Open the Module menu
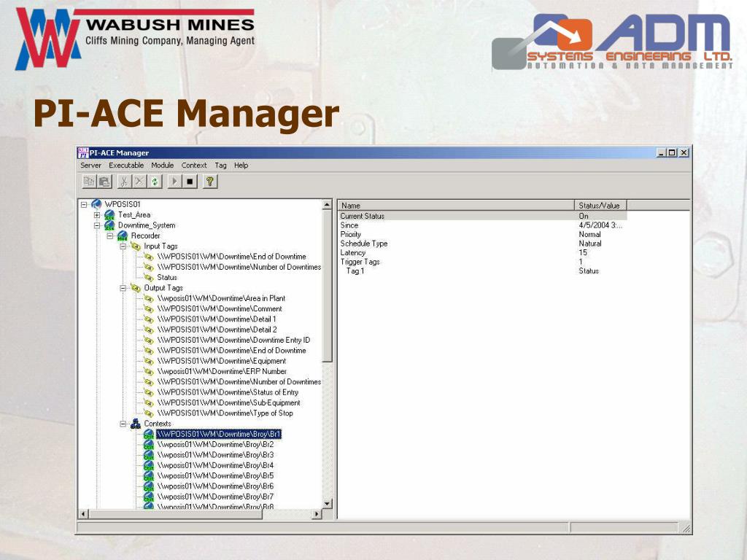Screen dimensions: 747x560 pos(163,166)
